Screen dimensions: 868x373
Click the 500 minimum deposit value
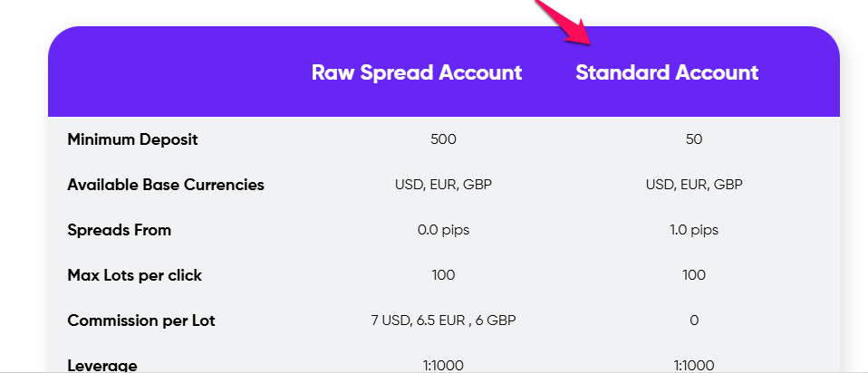(x=443, y=139)
